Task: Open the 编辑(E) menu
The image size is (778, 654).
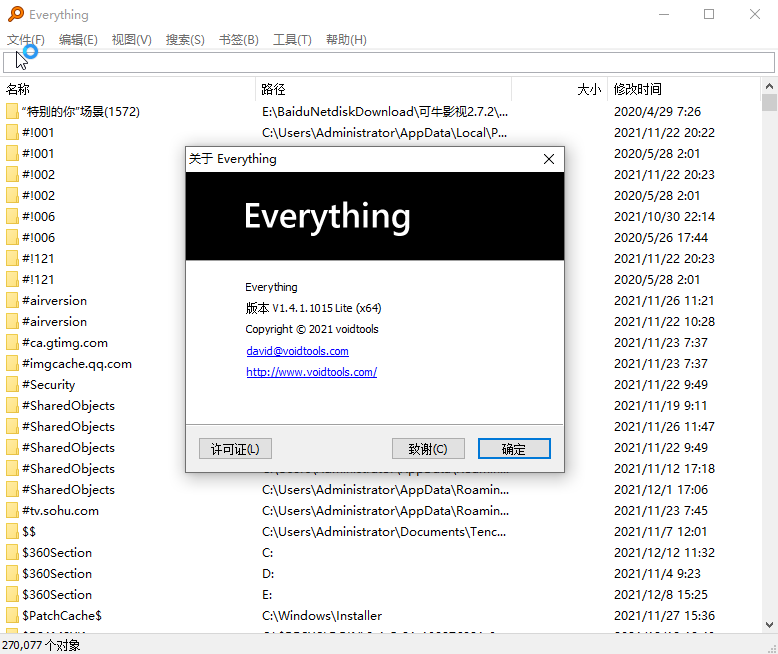Action: click(78, 40)
